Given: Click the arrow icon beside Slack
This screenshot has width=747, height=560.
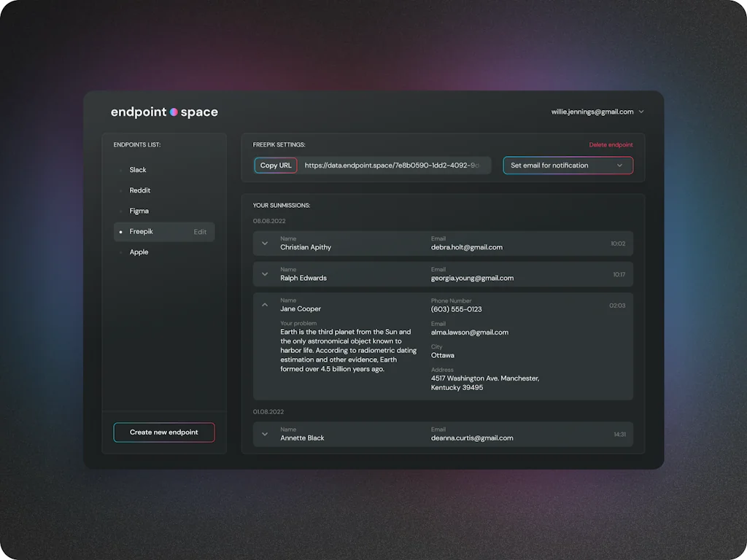Looking at the screenshot, I should [x=121, y=170].
